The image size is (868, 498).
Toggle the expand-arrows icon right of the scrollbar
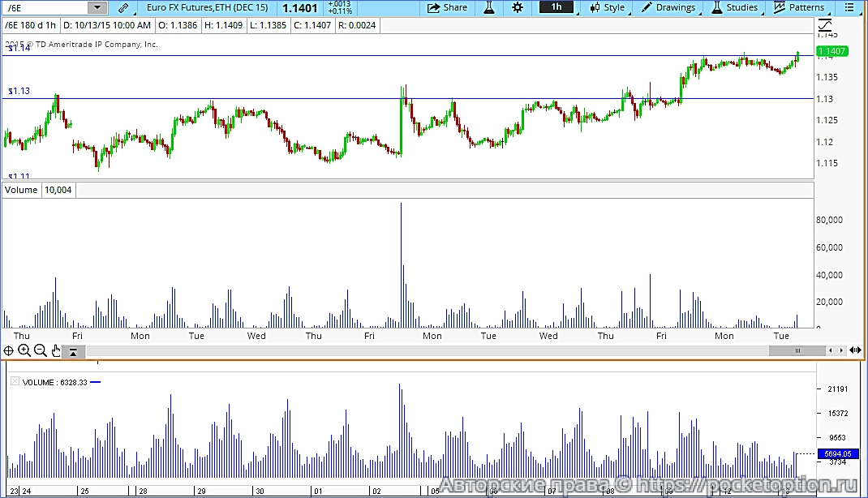(855, 350)
